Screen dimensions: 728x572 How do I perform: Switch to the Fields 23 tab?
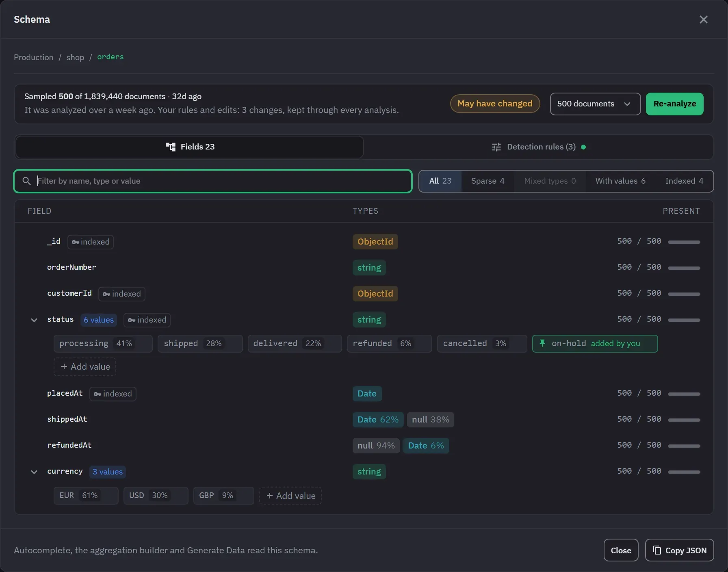[x=190, y=147]
